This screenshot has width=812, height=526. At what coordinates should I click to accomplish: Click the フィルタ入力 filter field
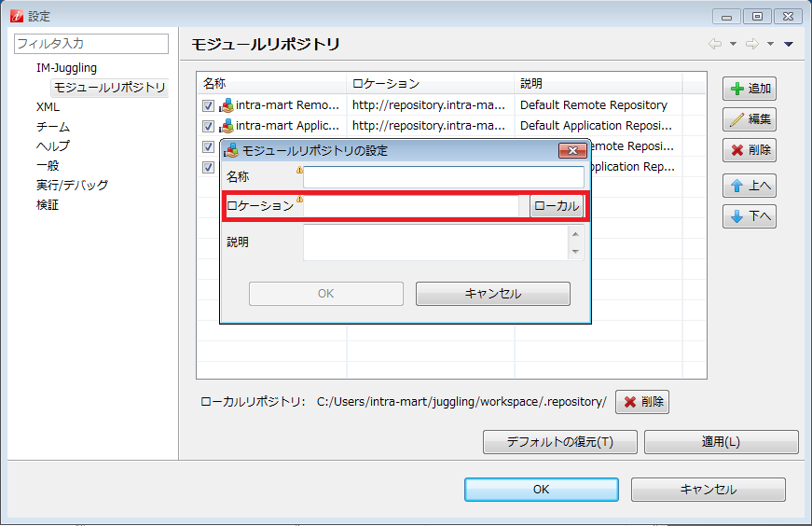(91, 44)
